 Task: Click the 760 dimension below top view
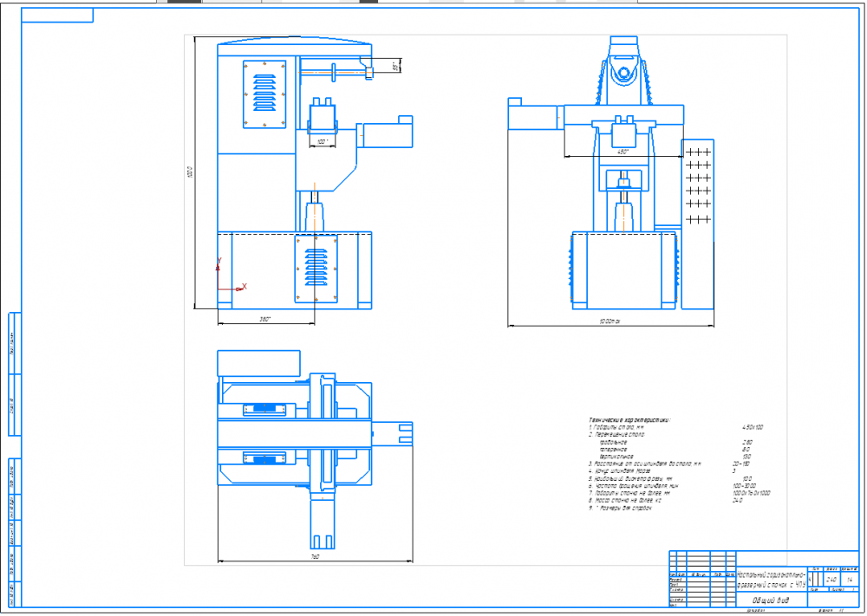click(x=315, y=556)
